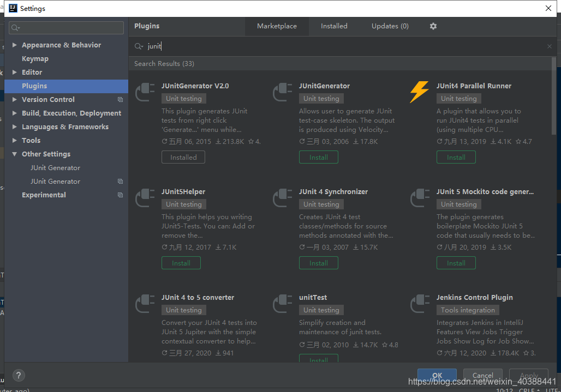The width and height of the screenshot is (561, 392).
Task: Close the Settings window
Action: click(x=548, y=8)
